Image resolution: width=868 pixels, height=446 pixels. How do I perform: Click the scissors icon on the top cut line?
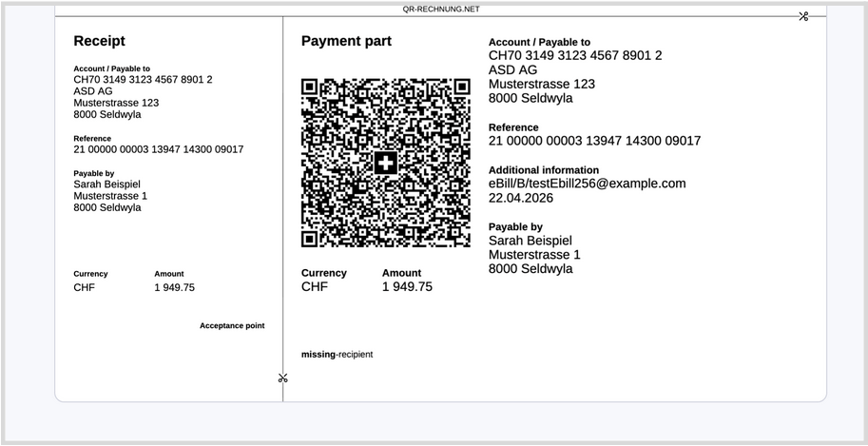[x=803, y=16]
